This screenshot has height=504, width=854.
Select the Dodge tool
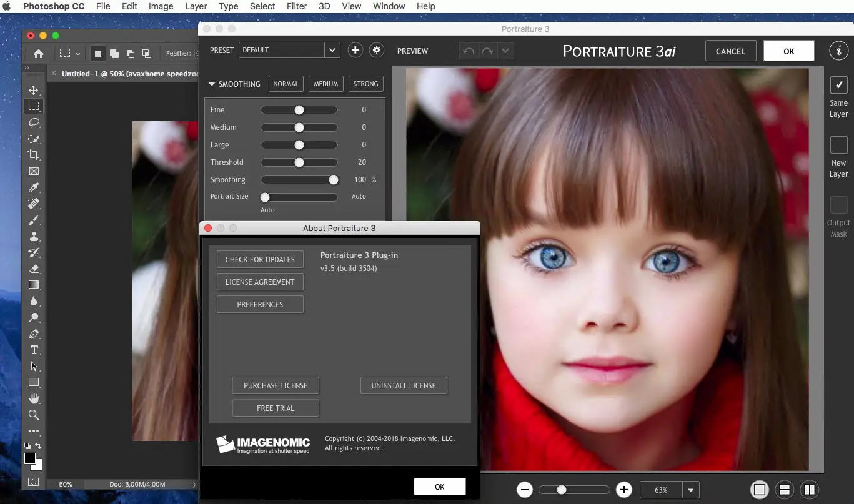34,317
